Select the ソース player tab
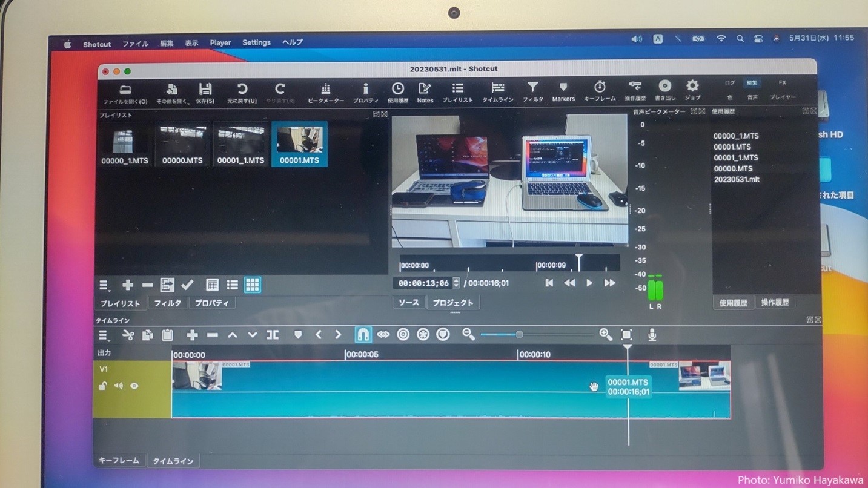868x488 pixels. pos(409,302)
